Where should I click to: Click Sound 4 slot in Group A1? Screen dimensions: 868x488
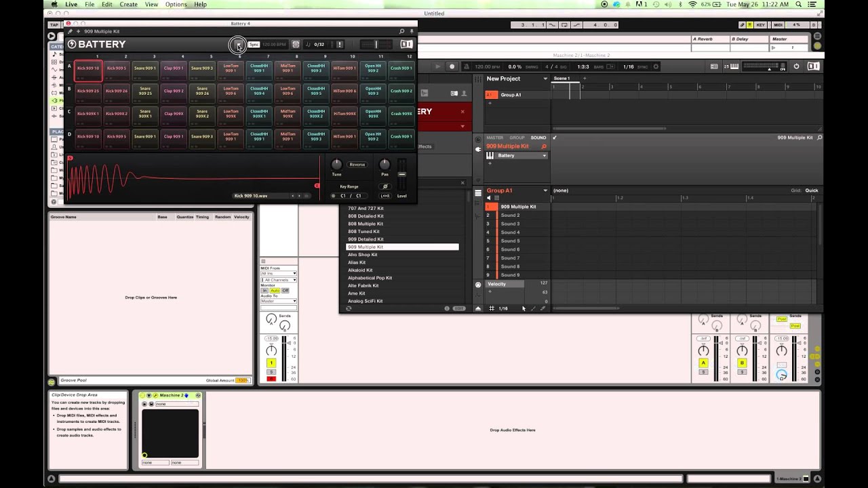coord(518,232)
